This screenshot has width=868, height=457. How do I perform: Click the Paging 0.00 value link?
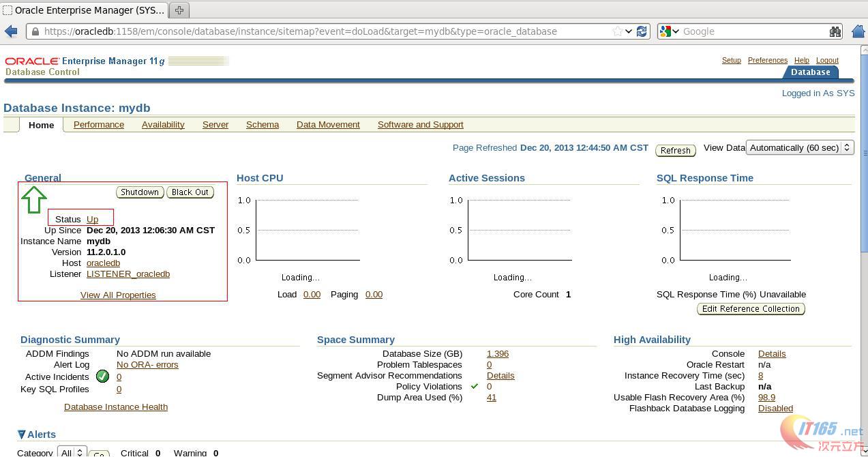[x=374, y=294]
